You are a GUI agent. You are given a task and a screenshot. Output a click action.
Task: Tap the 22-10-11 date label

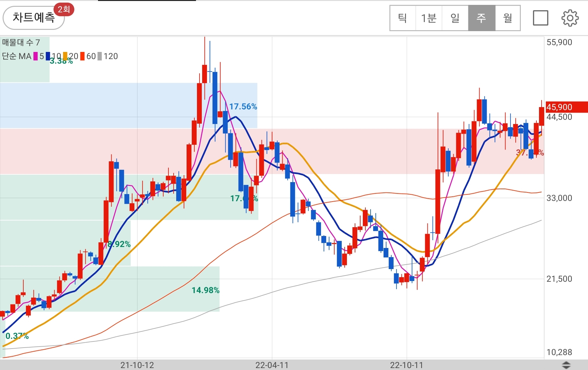pos(406,365)
